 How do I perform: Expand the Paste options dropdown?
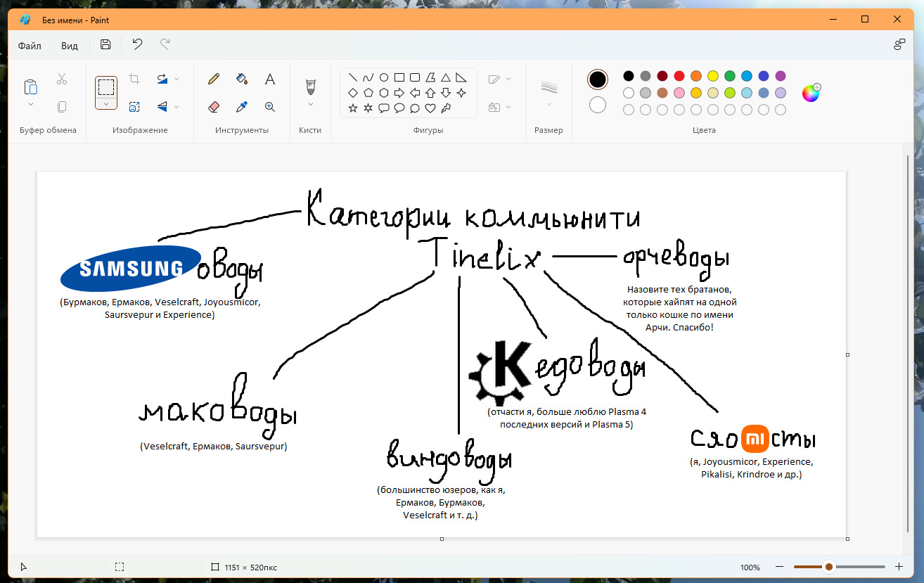click(x=31, y=104)
